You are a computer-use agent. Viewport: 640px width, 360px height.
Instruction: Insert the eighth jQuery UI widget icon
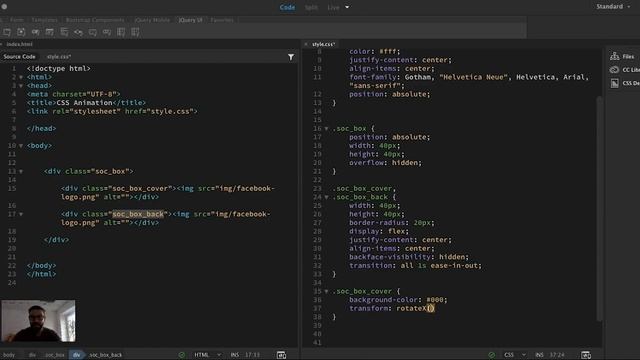pos(107,32)
